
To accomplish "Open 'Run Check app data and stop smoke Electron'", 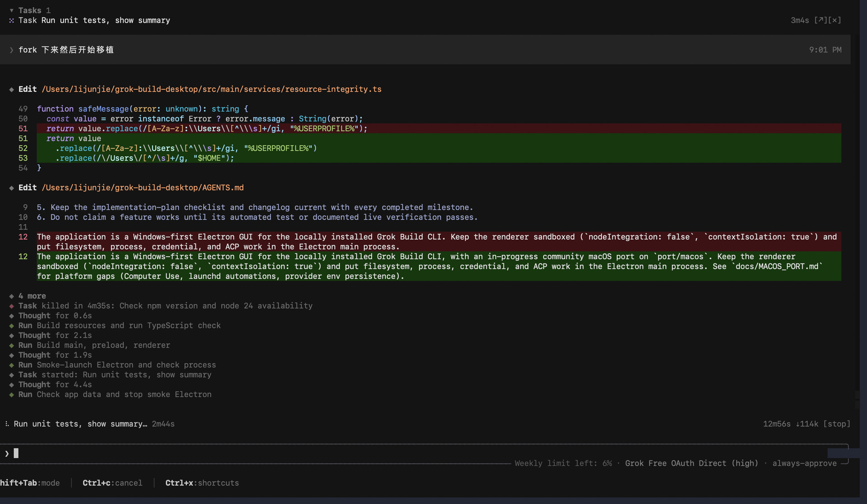I will [x=115, y=395].
